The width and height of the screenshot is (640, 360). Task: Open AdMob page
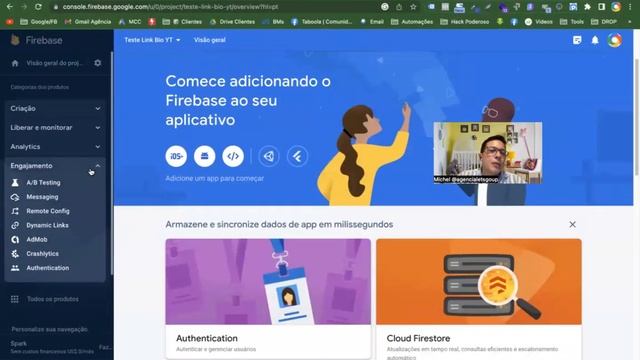[37, 240]
